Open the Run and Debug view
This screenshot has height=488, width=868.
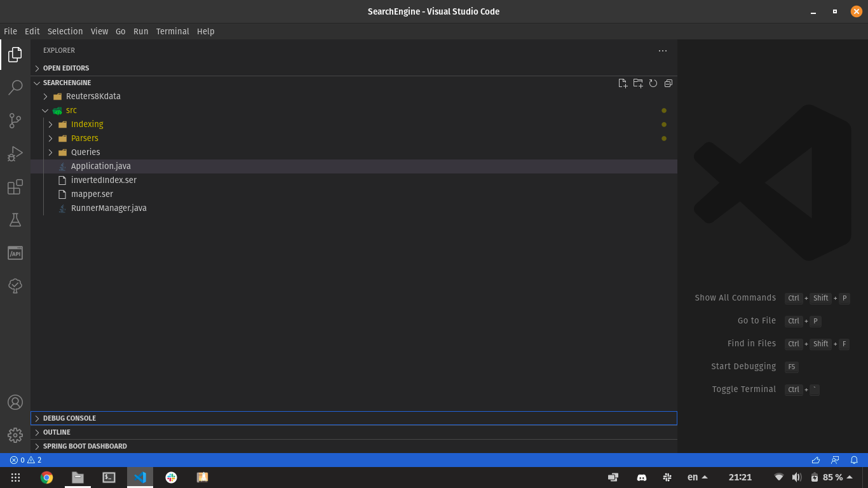pos(15,154)
